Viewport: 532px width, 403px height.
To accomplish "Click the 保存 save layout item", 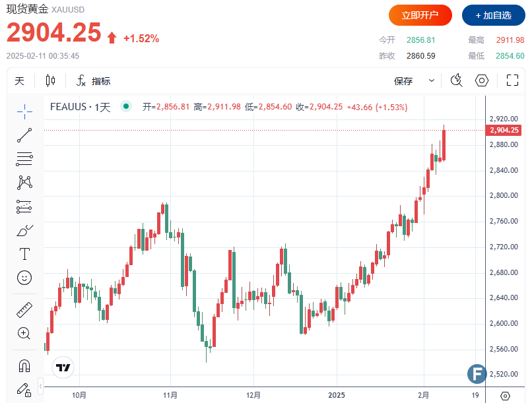I will tap(403, 81).
